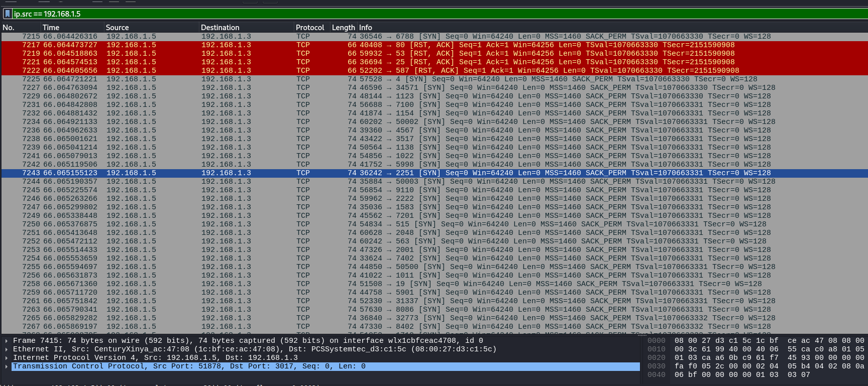Select packet 7261 to port 31337
This screenshot has height=386, width=868.
coord(435,301)
